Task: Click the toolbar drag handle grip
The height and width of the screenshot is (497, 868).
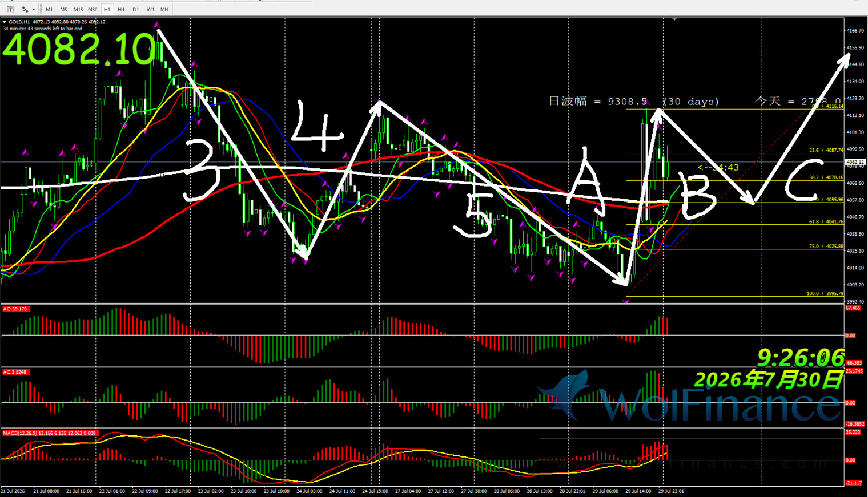Action: tap(41, 9)
